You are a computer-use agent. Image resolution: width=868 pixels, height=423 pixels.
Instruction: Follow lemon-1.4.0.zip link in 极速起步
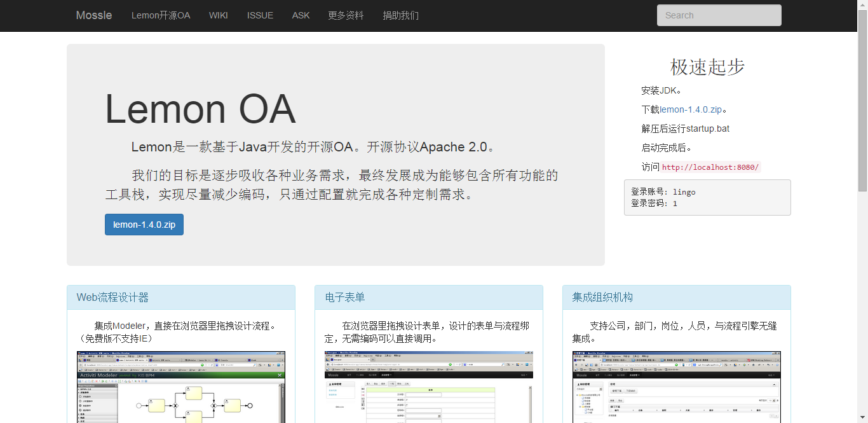coord(691,109)
